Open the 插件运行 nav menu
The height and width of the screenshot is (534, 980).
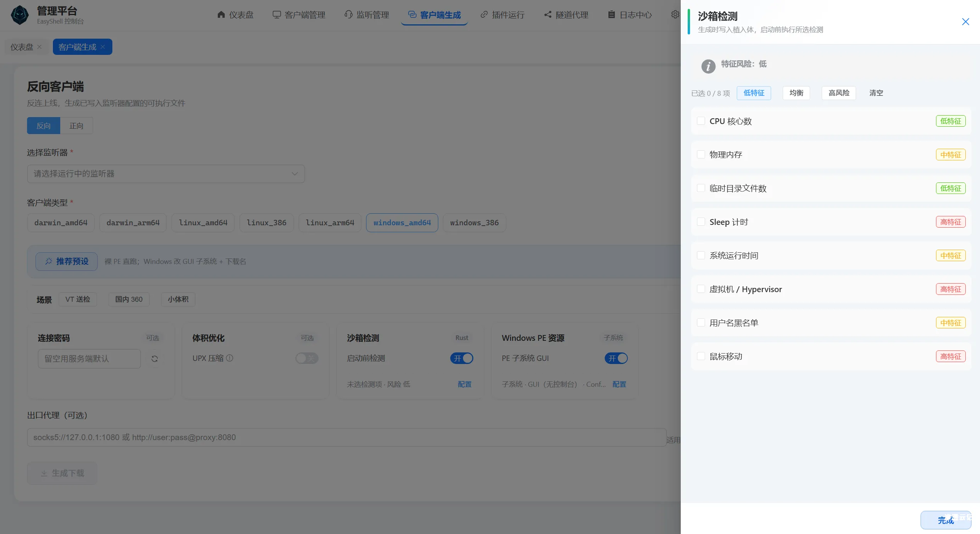502,15
